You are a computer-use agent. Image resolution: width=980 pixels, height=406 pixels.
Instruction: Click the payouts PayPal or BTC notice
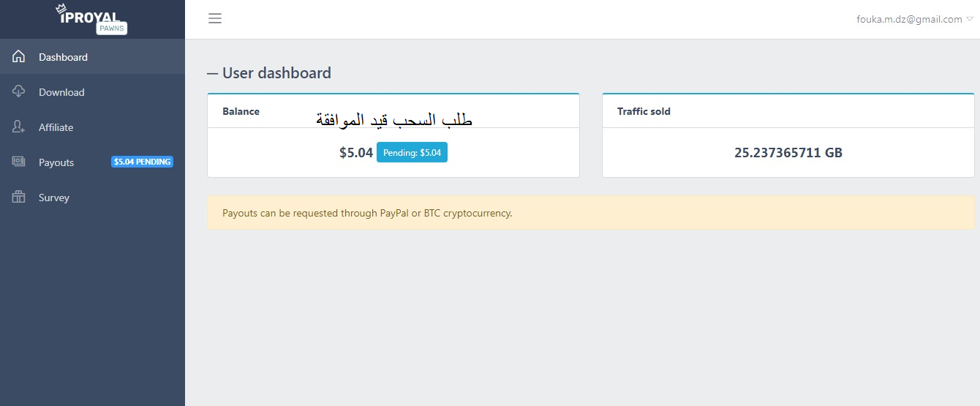pyautogui.click(x=367, y=214)
